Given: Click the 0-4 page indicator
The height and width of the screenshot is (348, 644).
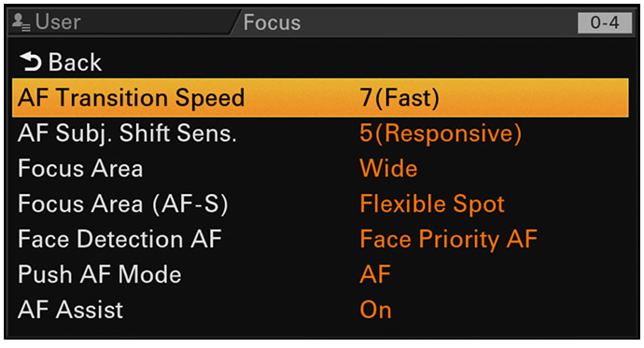Looking at the screenshot, I should [605, 22].
